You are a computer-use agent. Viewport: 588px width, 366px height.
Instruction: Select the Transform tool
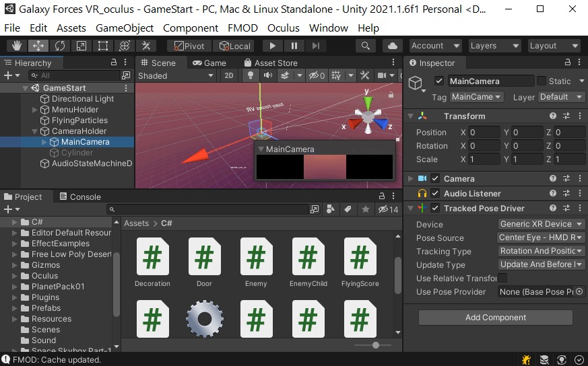click(x=125, y=46)
